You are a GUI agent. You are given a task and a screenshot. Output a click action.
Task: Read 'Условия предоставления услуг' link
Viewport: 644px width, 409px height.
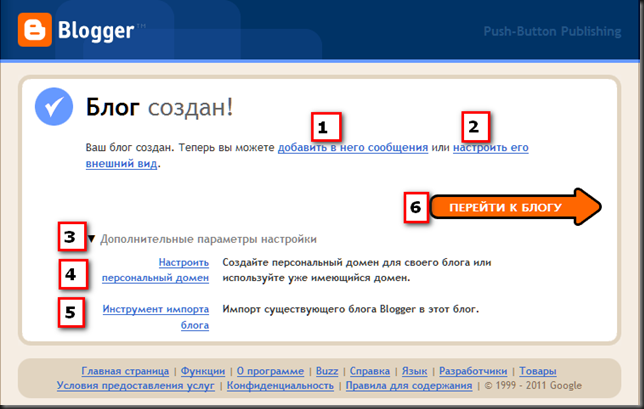(136, 385)
